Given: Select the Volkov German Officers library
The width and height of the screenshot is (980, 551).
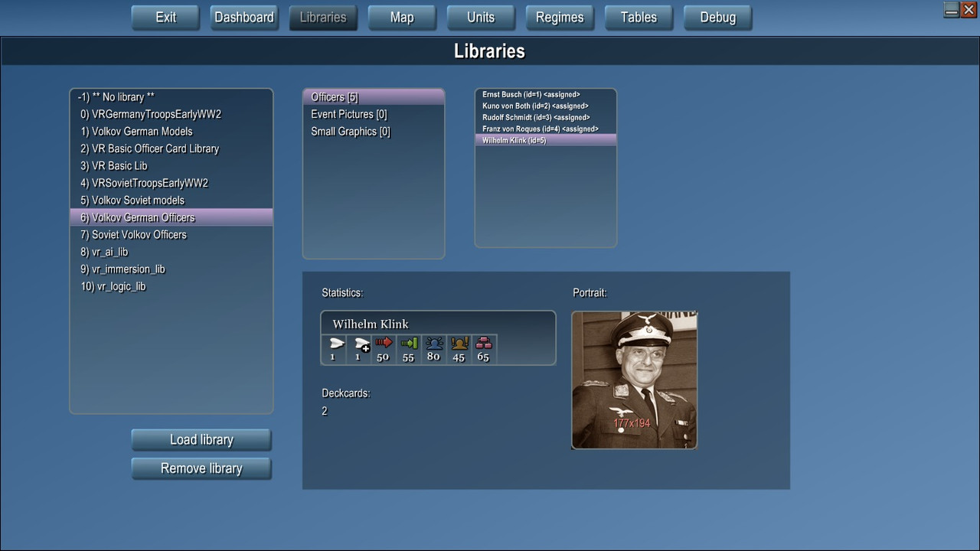Looking at the screenshot, I should (x=171, y=217).
